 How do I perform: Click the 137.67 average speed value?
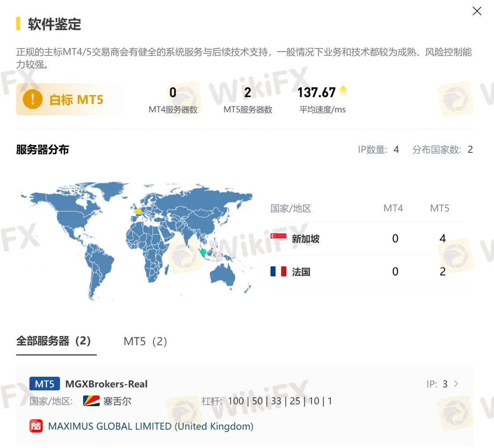pos(316,92)
